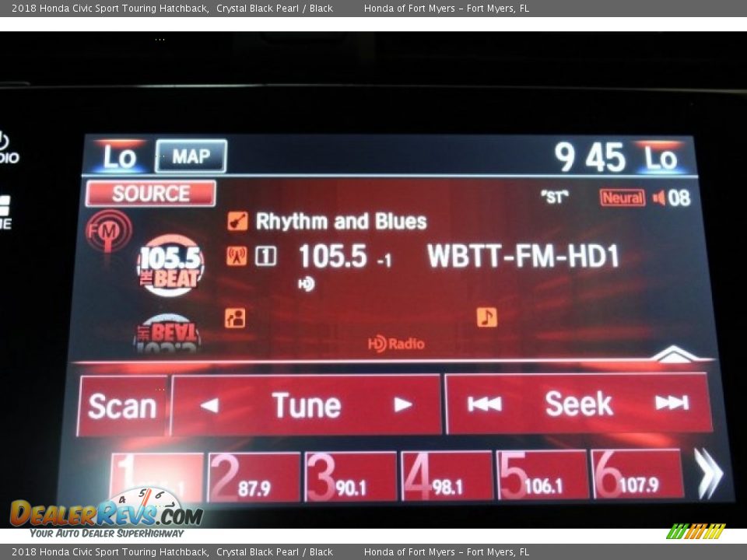Select preset 5 station 106.1
This screenshot has width=747, height=560.
[x=542, y=474]
